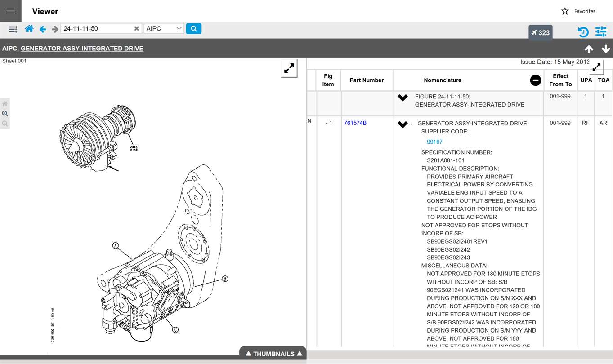The height and width of the screenshot is (364, 613).
Task: Run search with the magnifier button
Action: (x=194, y=28)
